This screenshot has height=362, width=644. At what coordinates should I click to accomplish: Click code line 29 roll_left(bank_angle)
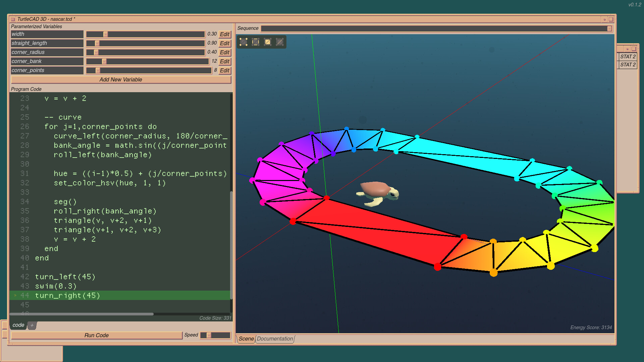pyautogui.click(x=103, y=155)
